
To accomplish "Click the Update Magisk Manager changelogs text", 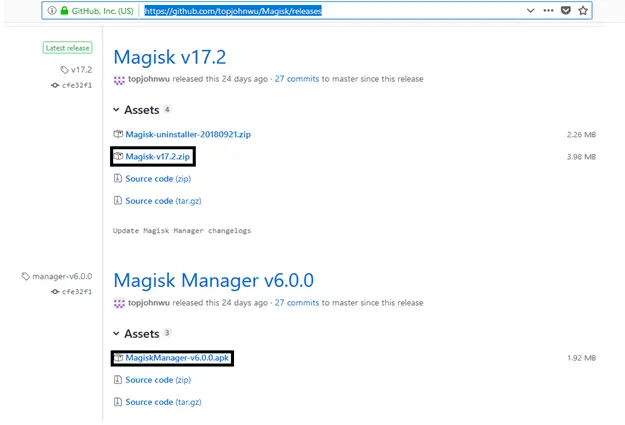I will tap(182, 231).
